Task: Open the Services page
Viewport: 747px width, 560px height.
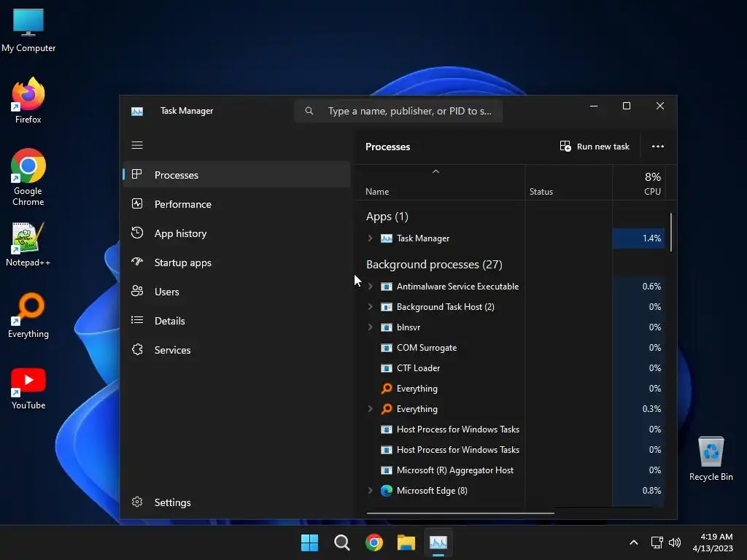Action: click(x=237, y=350)
